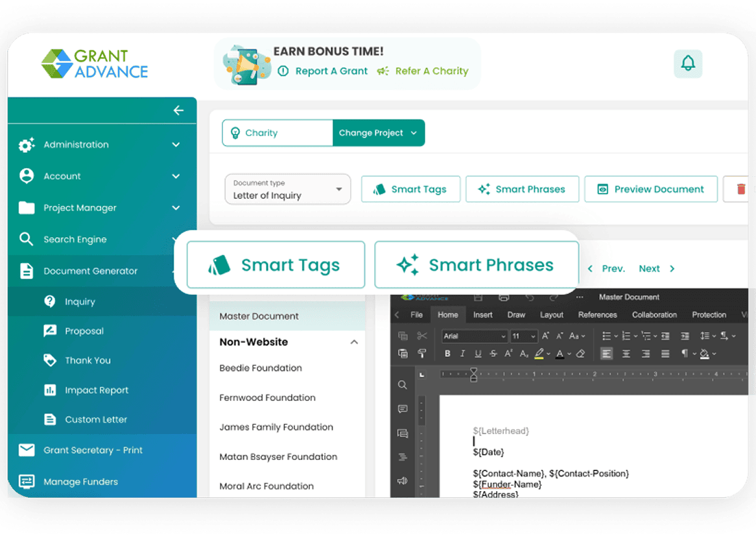Increase font size with the larger A icon

pyautogui.click(x=545, y=336)
